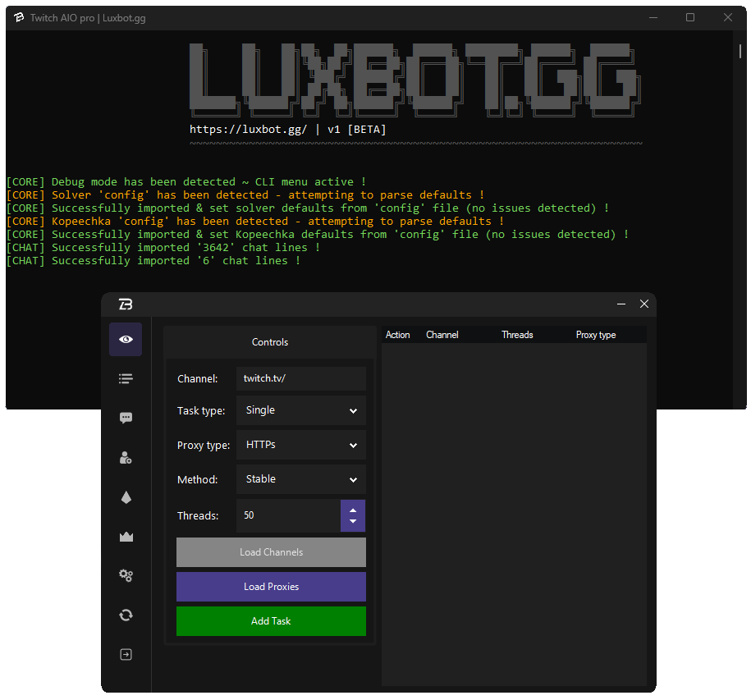The height and width of the screenshot is (700, 751).
Task: Open the list icon section in sidebar
Action: pos(126,379)
